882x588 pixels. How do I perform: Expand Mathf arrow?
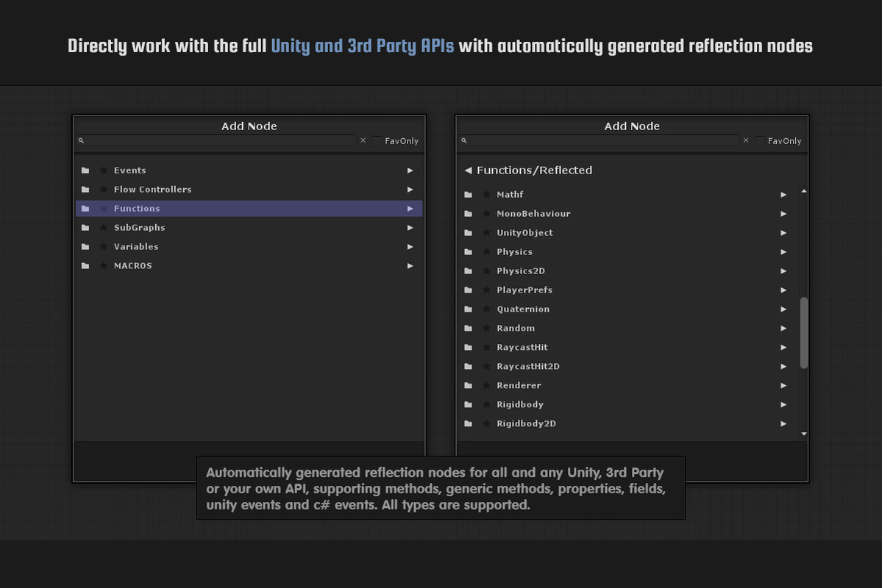783,195
